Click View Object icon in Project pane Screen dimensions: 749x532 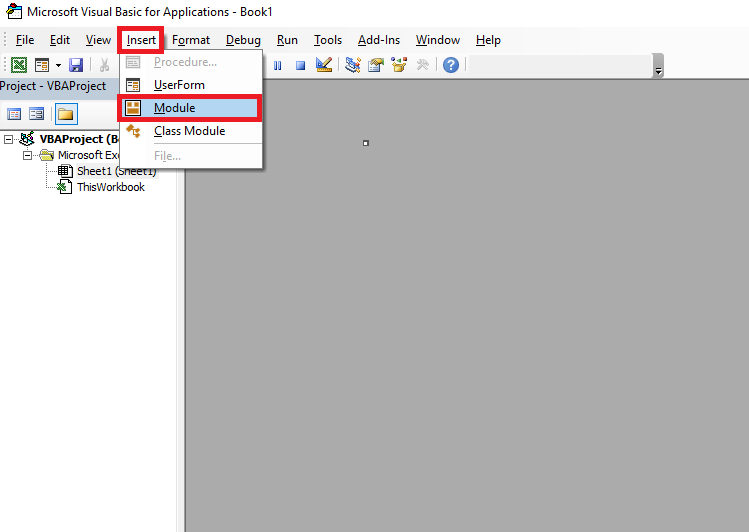[36, 114]
